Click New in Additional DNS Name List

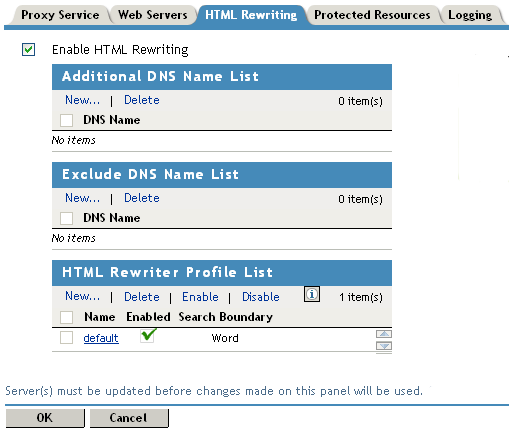coord(82,100)
